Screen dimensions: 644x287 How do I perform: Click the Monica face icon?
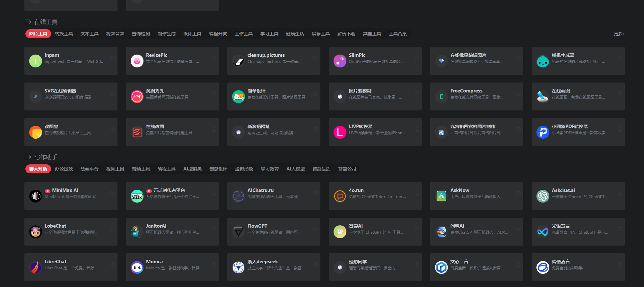137,267
